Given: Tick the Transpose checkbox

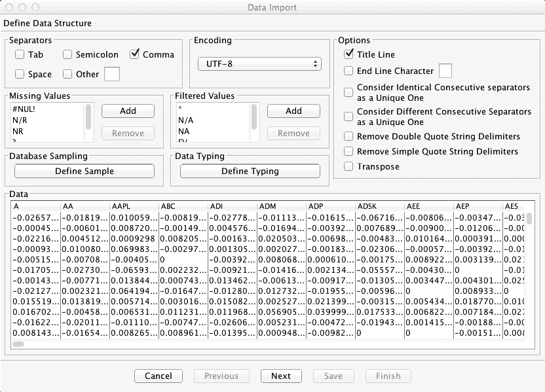Looking at the screenshot, I should click(348, 166).
